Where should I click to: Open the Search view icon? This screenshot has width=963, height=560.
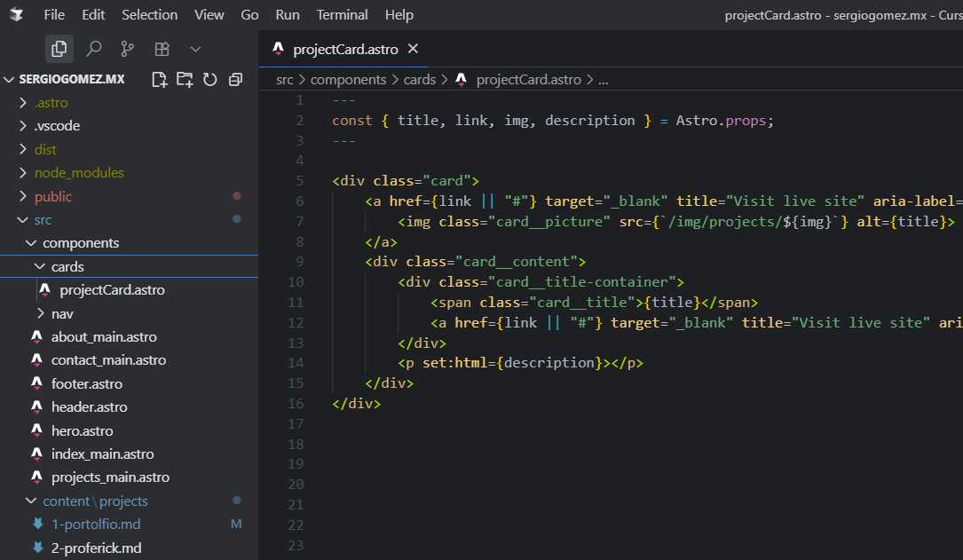93,49
